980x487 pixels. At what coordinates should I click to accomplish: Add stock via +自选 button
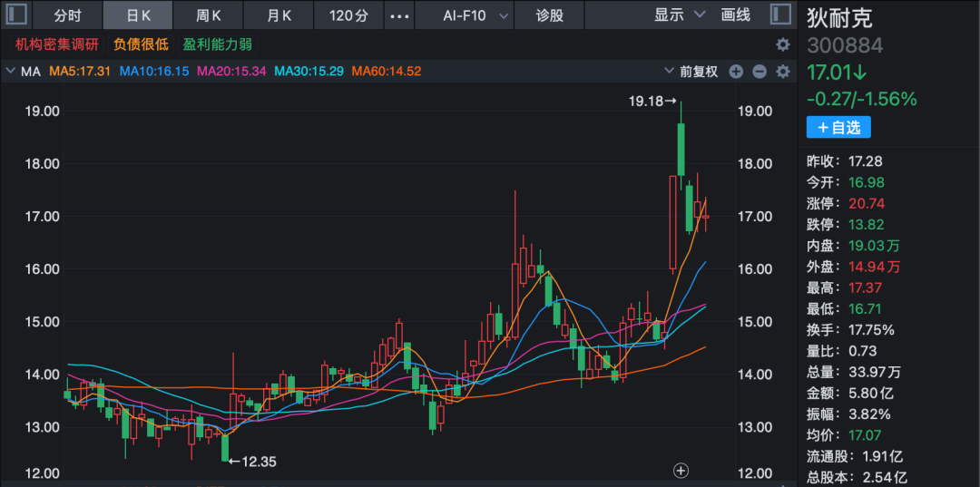click(x=838, y=128)
